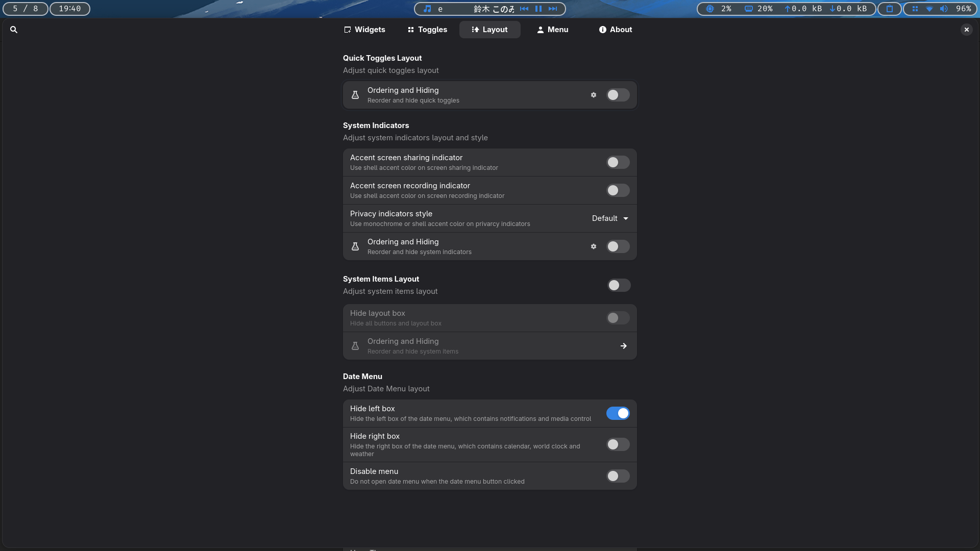Expand system items Ordering and Hiding arrow
Screen dimensions: 980x551
[623, 346]
